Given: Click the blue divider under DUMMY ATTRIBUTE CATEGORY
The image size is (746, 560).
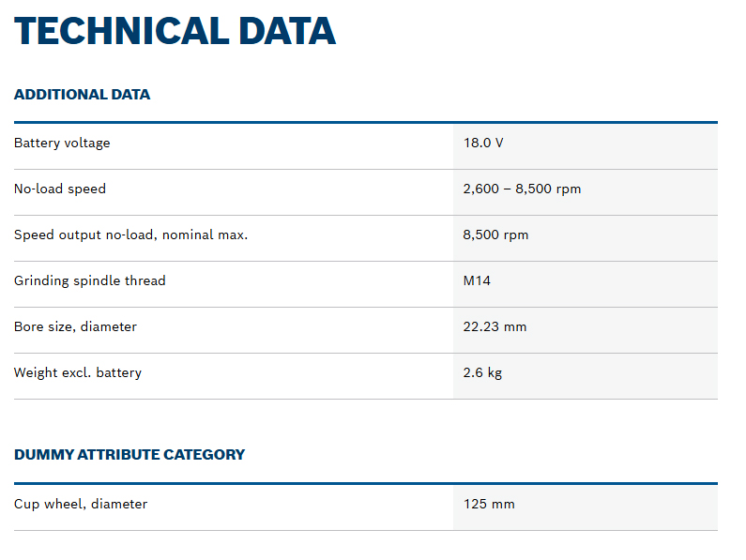Looking at the screenshot, I should click(x=365, y=483).
